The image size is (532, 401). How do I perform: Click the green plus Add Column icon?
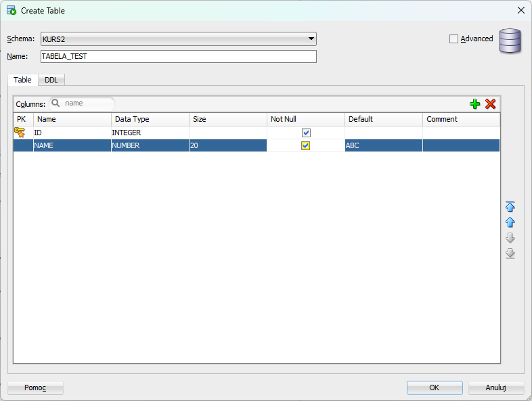(x=474, y=104)
